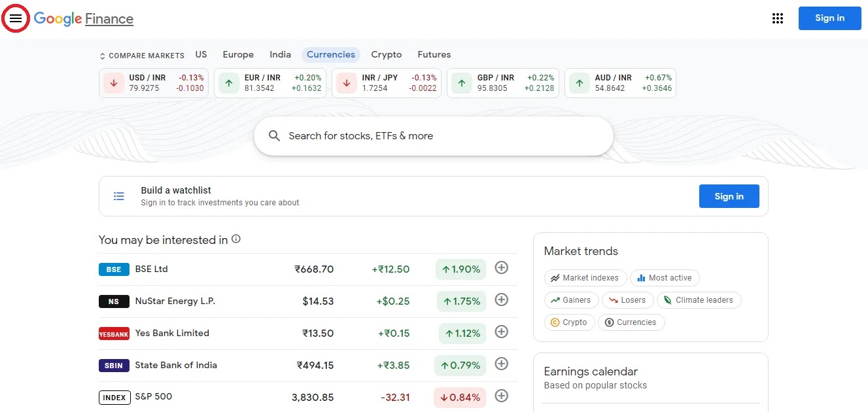Expand the Compare Markets selector

pyautogui.click(x=142, y=56)
